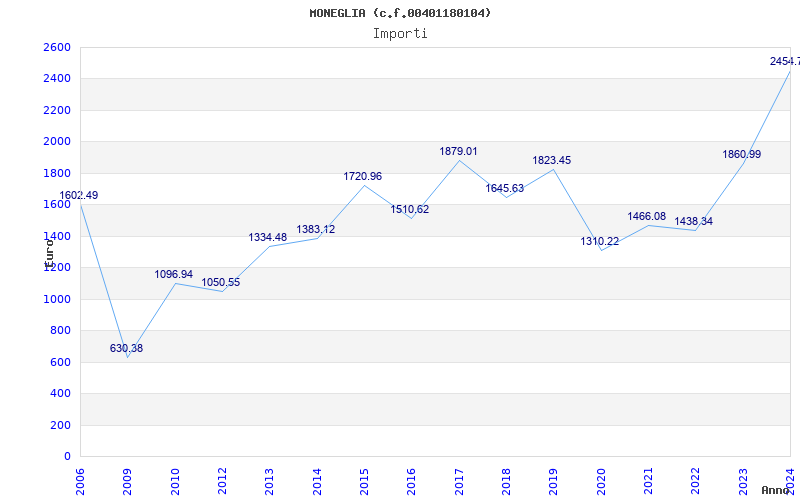Select the 1383.12 value label
Viewport: 800px width, 500px height.
(x=316, y=230)
